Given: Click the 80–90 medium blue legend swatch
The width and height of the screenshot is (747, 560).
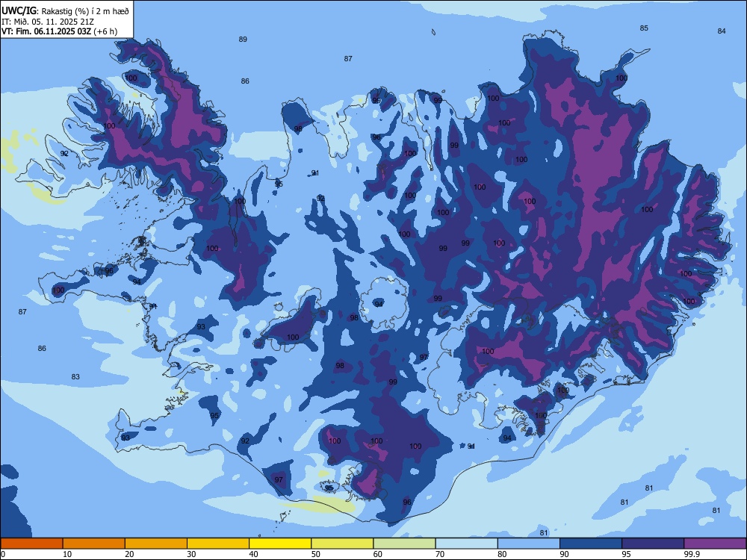Looking at the screenshot, I should 529,544.
